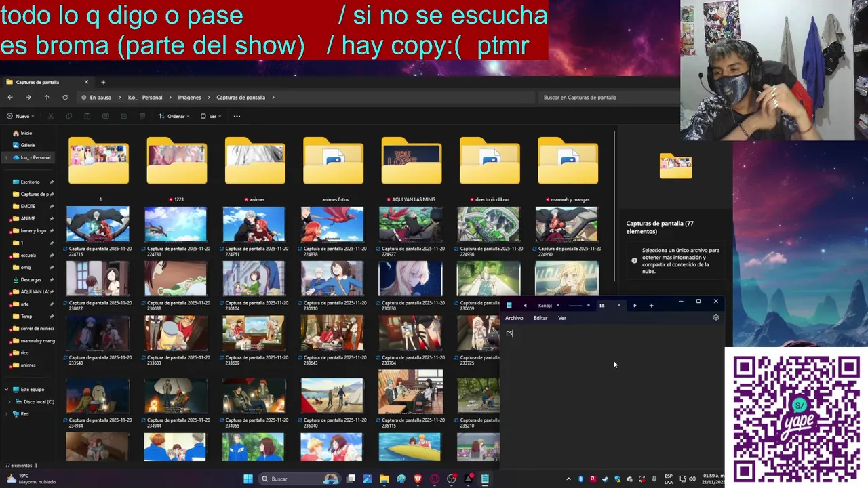This screenshot has height=488, width=868.
Task: Click the Paste toolbar icon
Action: [x=87, y=116]
